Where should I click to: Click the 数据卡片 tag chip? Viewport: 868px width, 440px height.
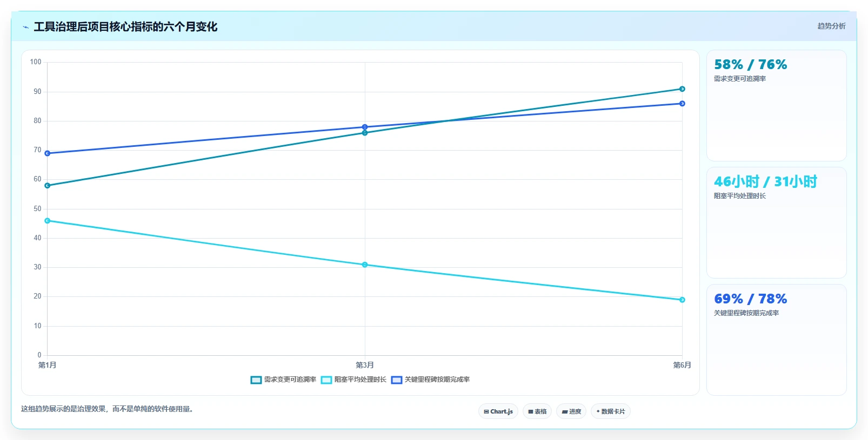(x=611, y=411)
